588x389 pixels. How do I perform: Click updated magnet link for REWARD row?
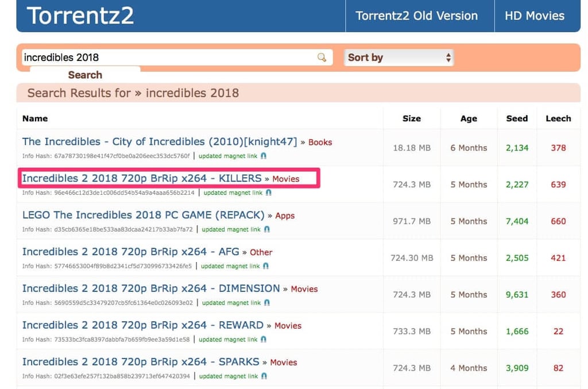pyautogui.click(x=228, y=340)
